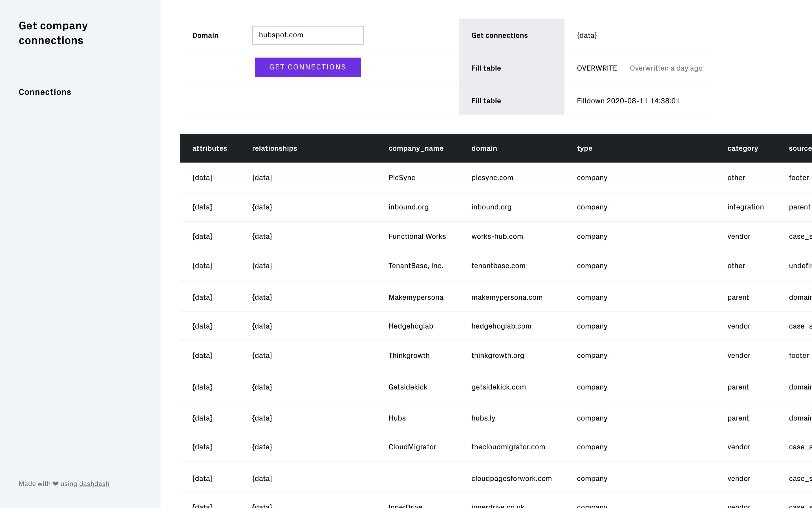Click the category column header
812x508 pixels.
click(743, 148)
